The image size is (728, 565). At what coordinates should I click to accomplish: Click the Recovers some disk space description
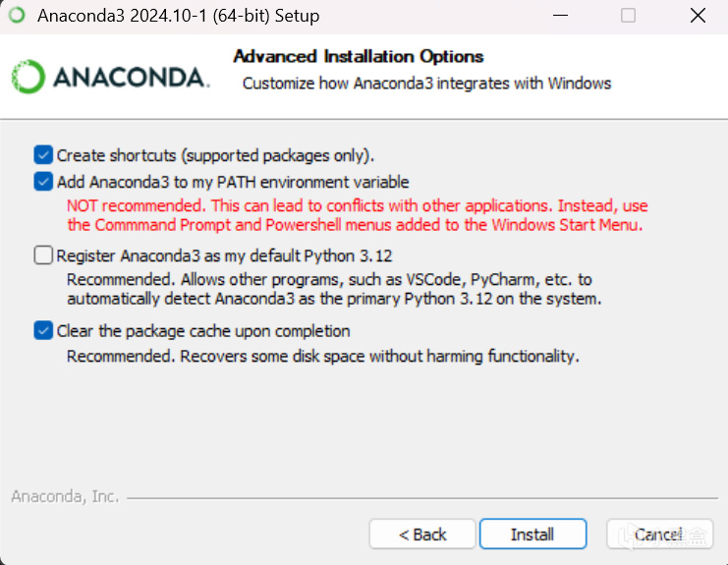[x=322, y=356]
